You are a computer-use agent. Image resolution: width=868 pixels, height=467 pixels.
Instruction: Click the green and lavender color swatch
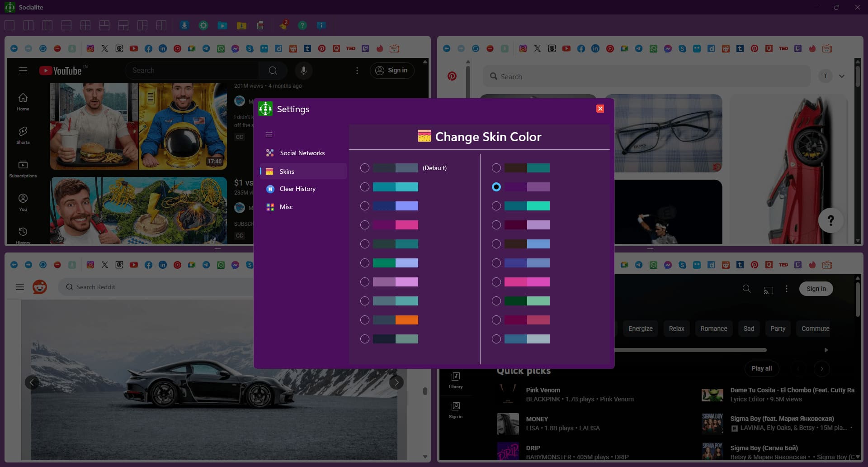click(x=396, y=263)
